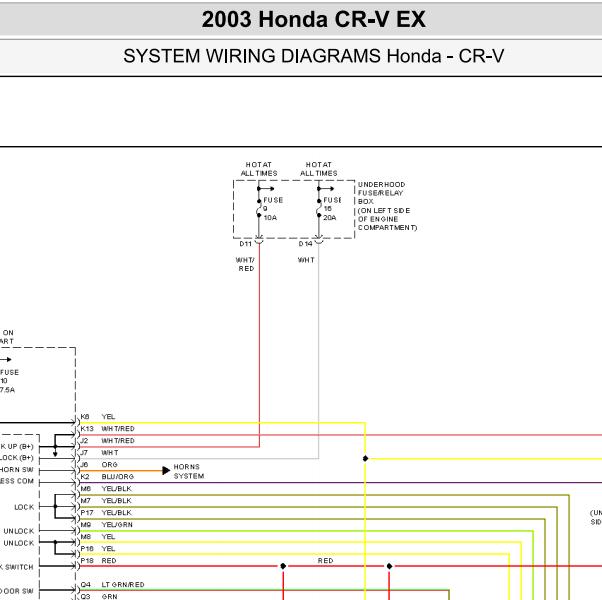Click the junction dot on the yellow K6 wire
This screenshot has width=602, height=600.
[366, 458]
